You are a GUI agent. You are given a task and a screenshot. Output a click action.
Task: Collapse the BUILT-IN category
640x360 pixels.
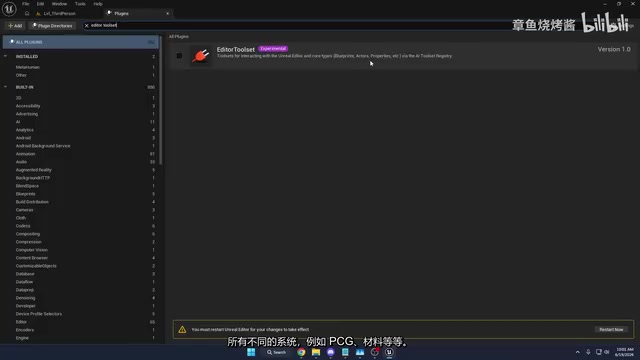click(x=6, y=87)
